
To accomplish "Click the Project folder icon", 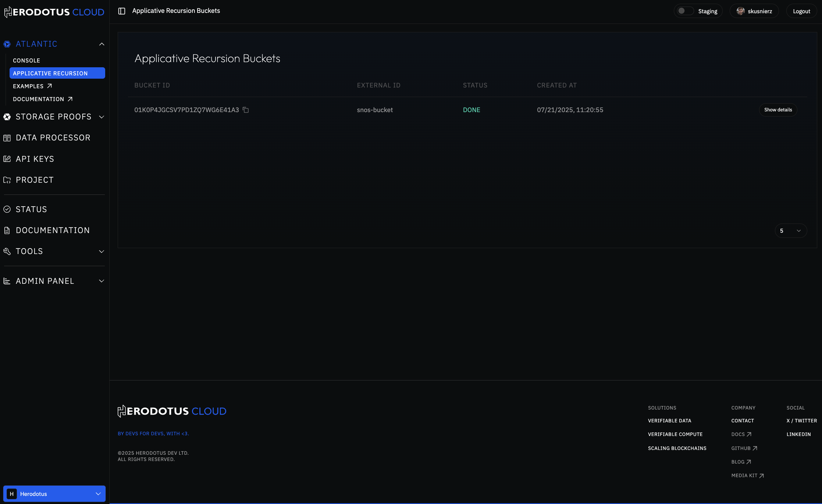I will pyautogui.click(x=7, y=180).
